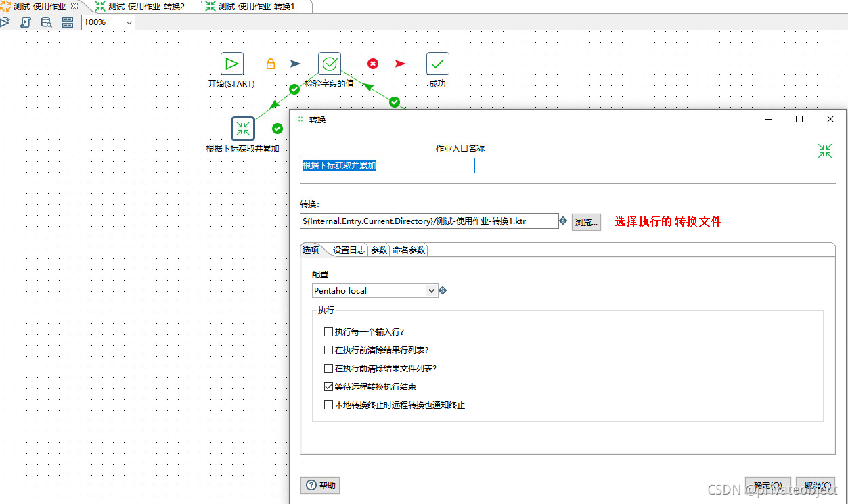This screenshot has width=848, height=504.
Task: Open the 命名参数 tab
Action: [409, 250]
